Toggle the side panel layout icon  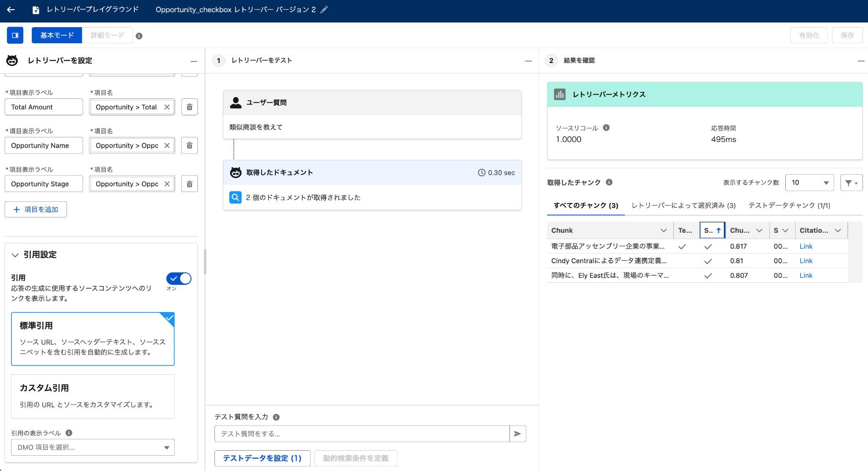15,35
